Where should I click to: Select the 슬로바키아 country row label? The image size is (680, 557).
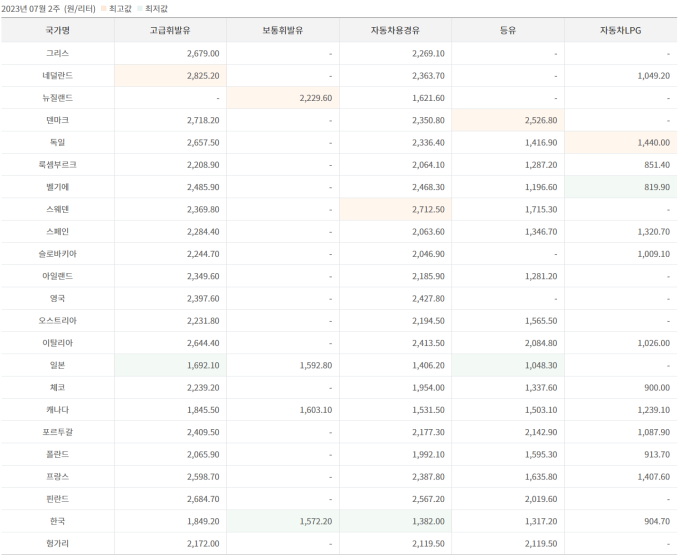click(x=57, y=254)
